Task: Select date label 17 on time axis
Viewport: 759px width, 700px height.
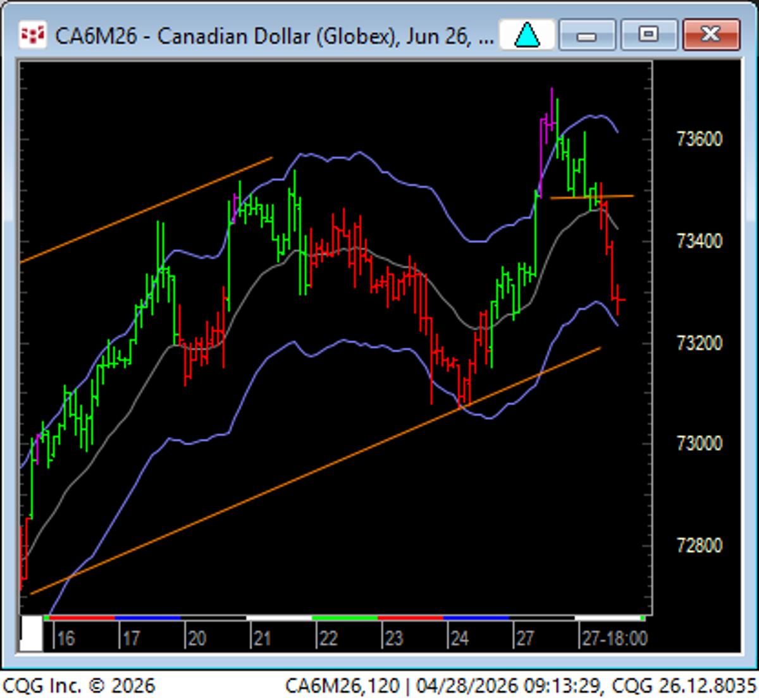Action: (x=131, y=639)
